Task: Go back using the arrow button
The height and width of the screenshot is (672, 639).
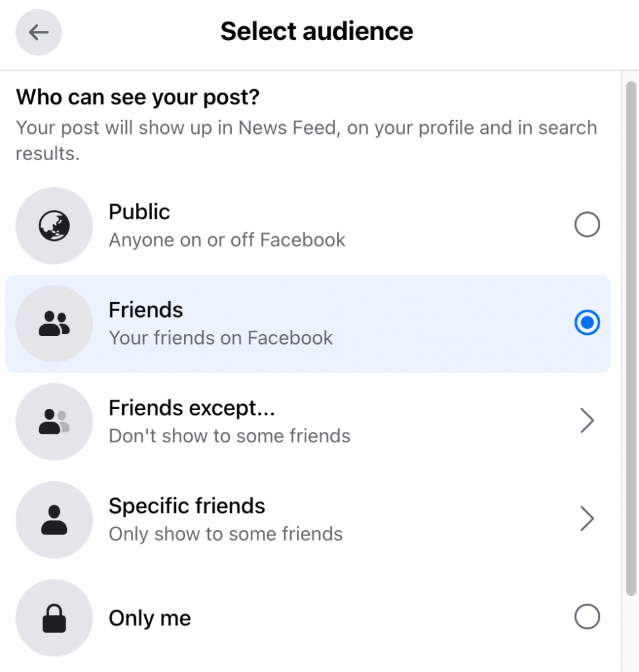Action: pos(39,33)
